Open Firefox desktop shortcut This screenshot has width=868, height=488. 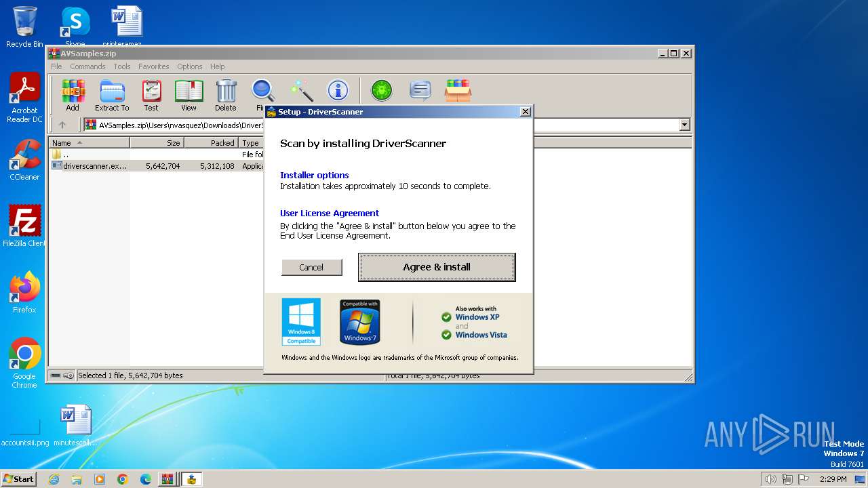click(x=24, y=293)
